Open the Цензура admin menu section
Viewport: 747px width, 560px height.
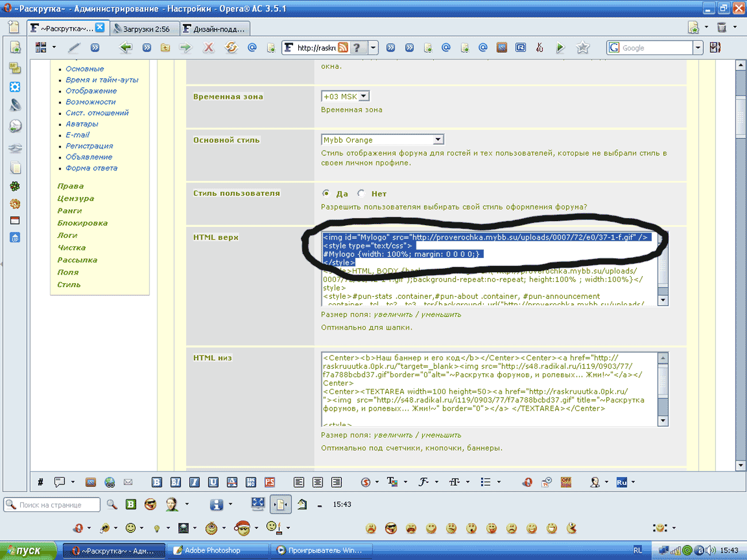[x=76, y=198]
